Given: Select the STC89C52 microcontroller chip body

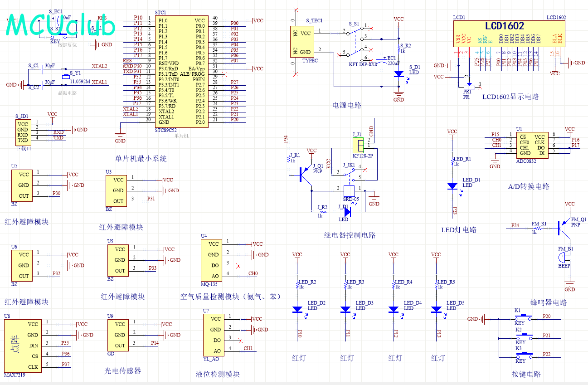Looking at the screenshot, I should coord(181,71).
